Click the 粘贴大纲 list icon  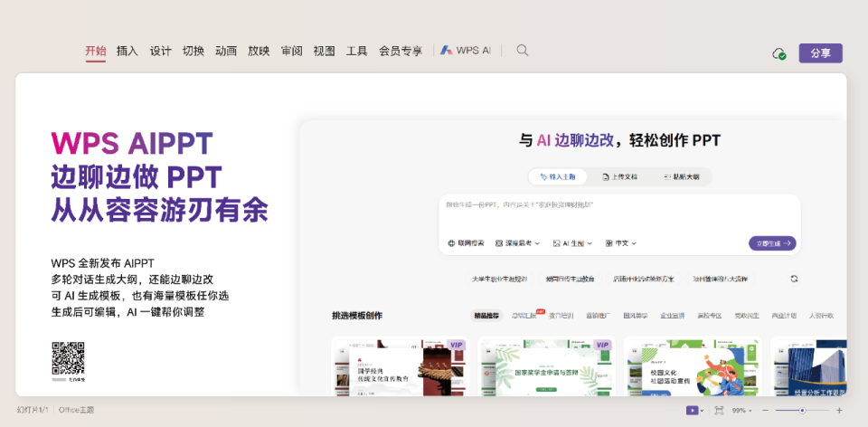click(x=667, y=177)
